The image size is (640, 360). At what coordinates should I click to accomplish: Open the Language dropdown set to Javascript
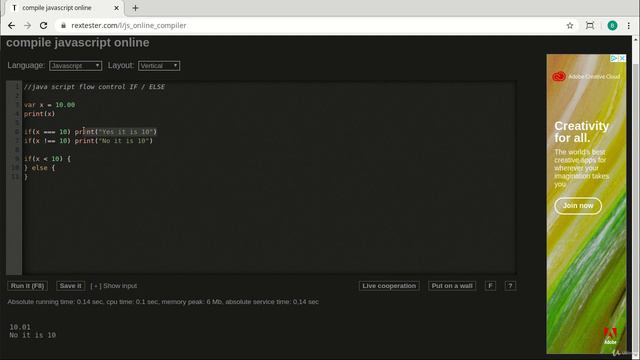[x=76, y=66]
